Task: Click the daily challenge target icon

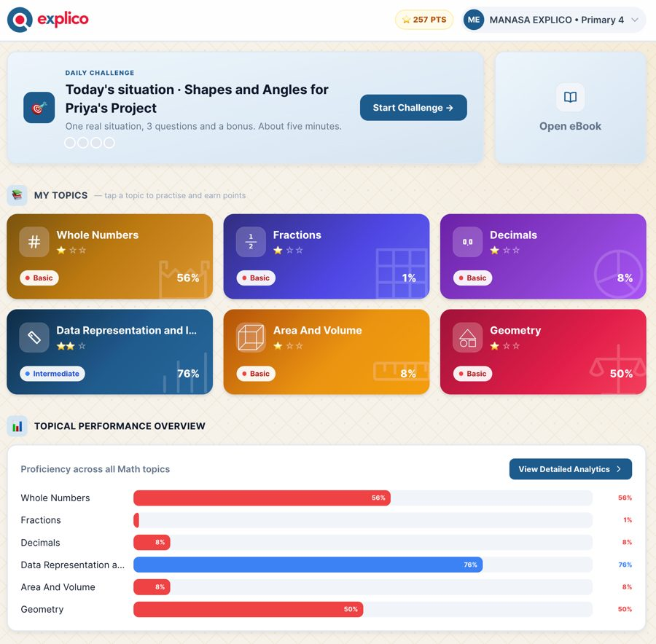Action: click(x=39, y=108)
